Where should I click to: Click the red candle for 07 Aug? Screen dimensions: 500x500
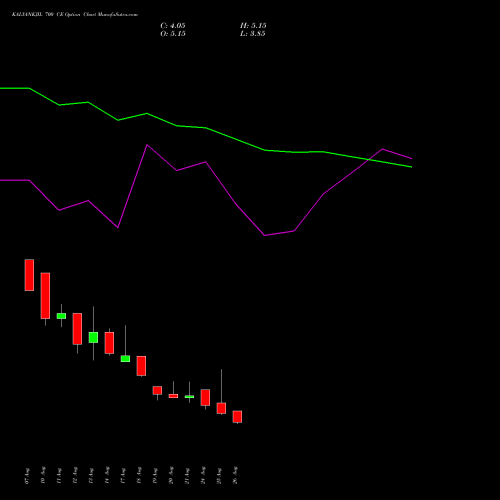click(29, 275)
